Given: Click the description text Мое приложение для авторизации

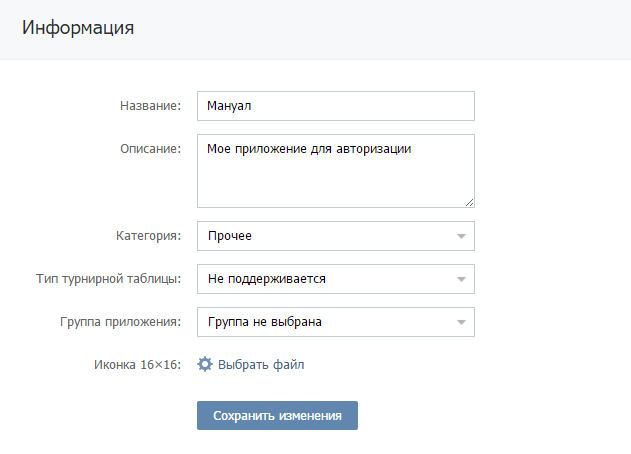Looking at the screenshot, I should pos(309,149).
